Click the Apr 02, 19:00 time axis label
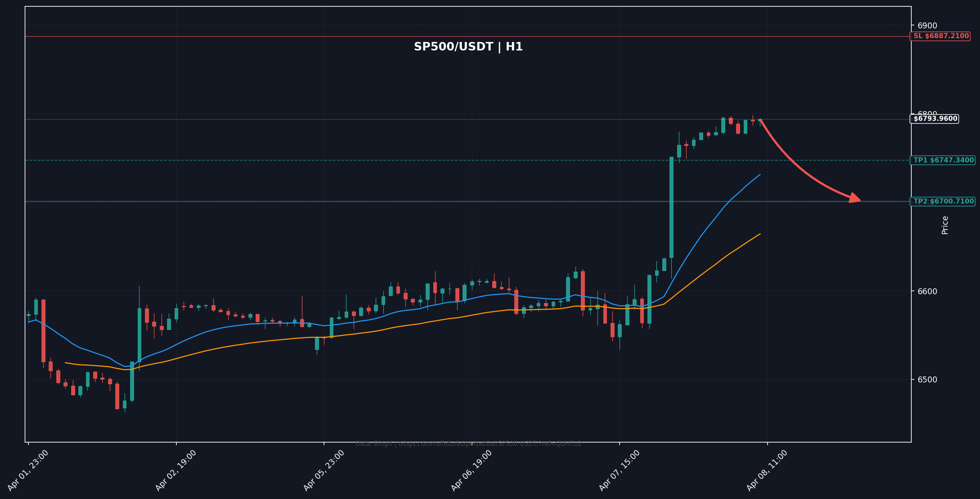Screen dimensions: 980x499 click(x=176, y=470)
